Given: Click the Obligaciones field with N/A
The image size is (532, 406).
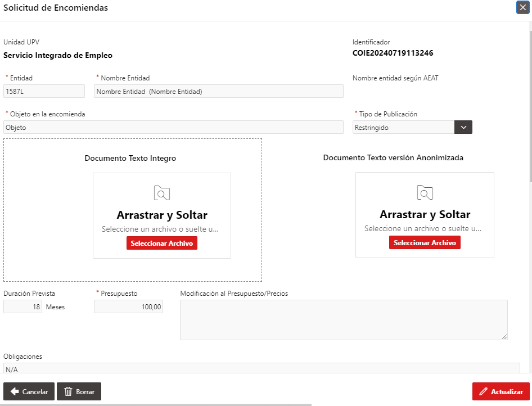Looking at the screenshot, I should (262, 368).
